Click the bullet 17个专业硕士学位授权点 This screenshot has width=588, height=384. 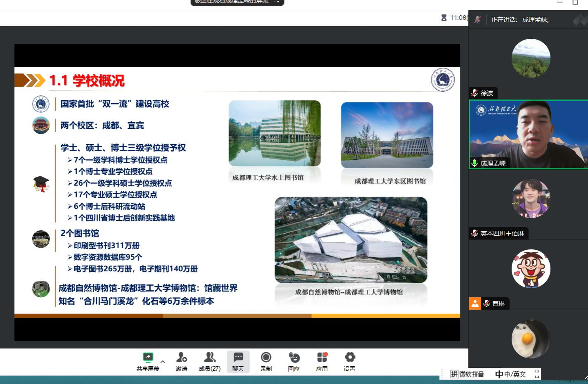coord(112,194)
